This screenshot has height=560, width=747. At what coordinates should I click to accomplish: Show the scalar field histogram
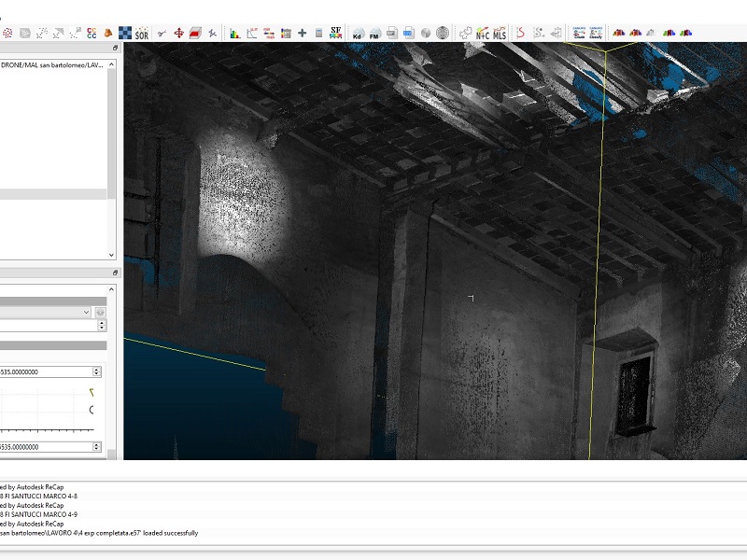[235, 33]
